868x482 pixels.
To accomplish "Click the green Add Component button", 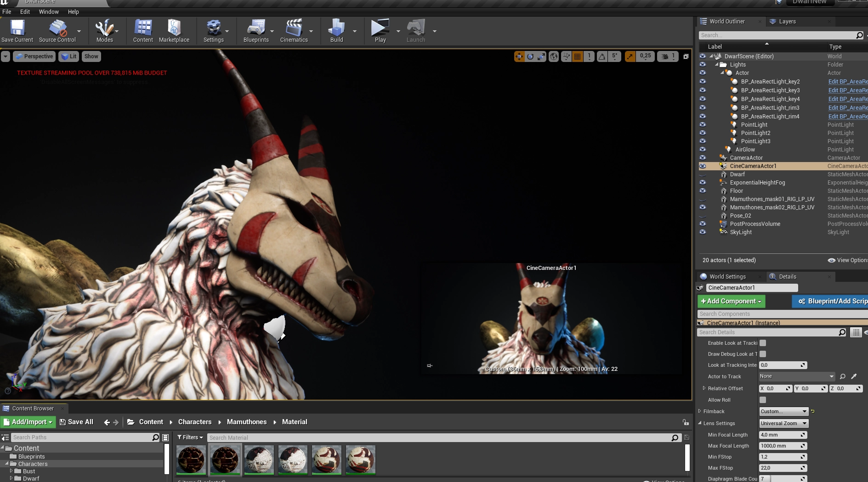I will pyautogui.click(x=731, y=301).
